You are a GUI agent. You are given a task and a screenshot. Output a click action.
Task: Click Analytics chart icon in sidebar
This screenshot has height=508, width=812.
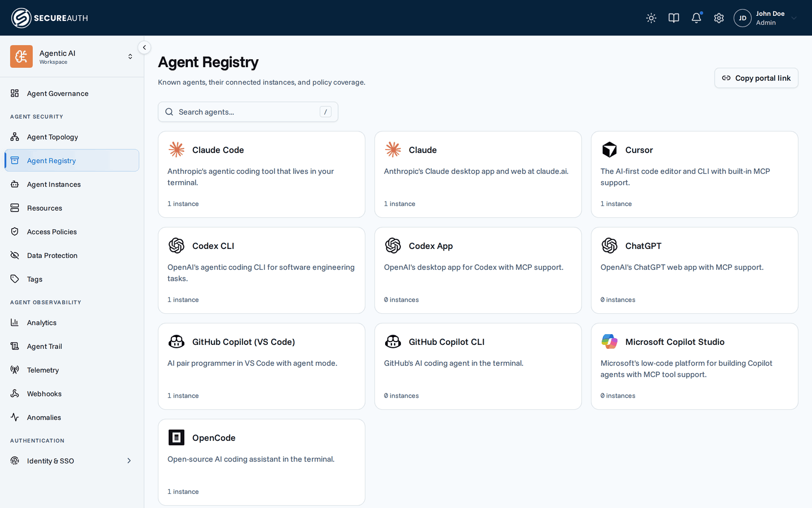15,322
